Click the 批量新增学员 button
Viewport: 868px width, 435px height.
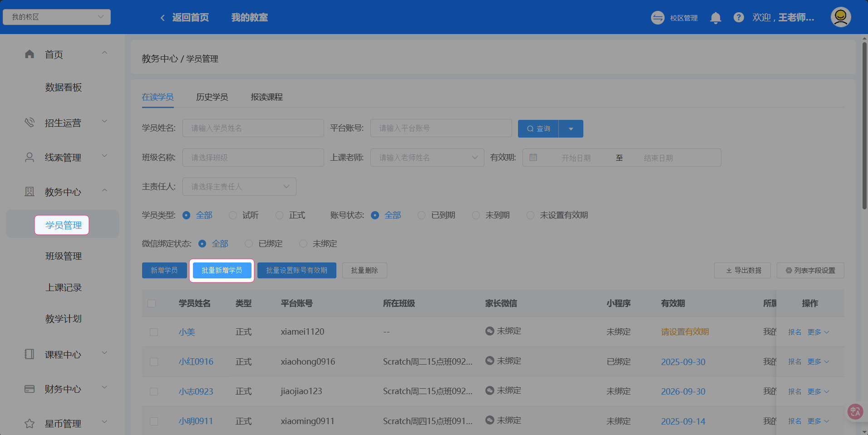click(222, 271)
